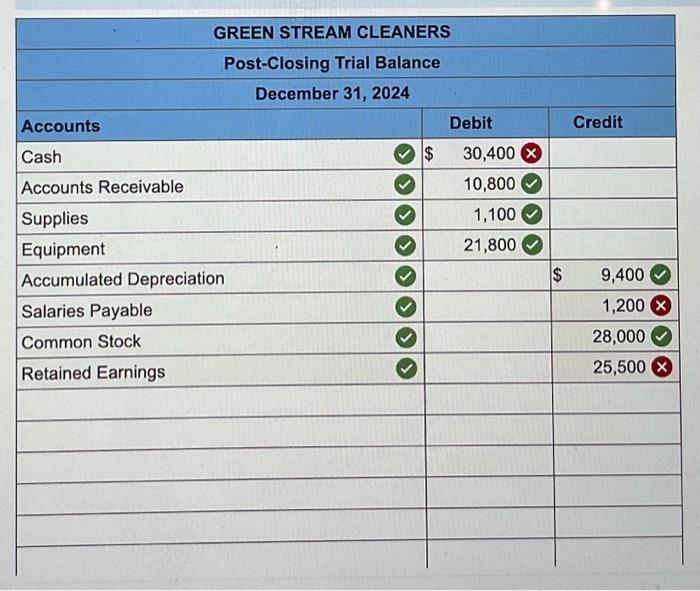Click the Retained Earnings debit cell

pos(488,368)
